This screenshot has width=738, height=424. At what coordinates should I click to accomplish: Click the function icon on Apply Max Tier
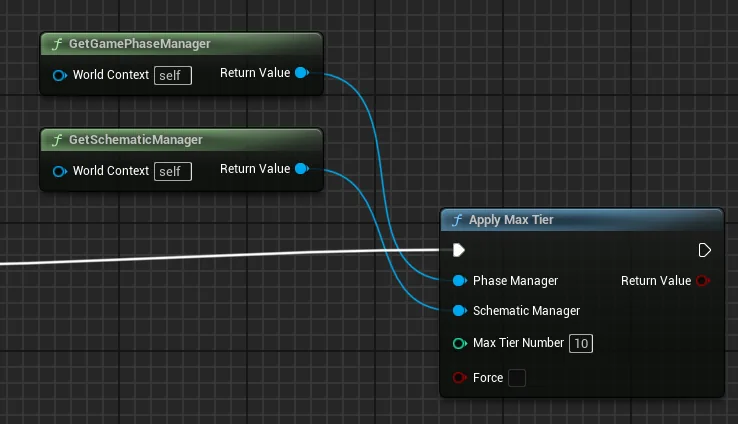click(457, 220)
